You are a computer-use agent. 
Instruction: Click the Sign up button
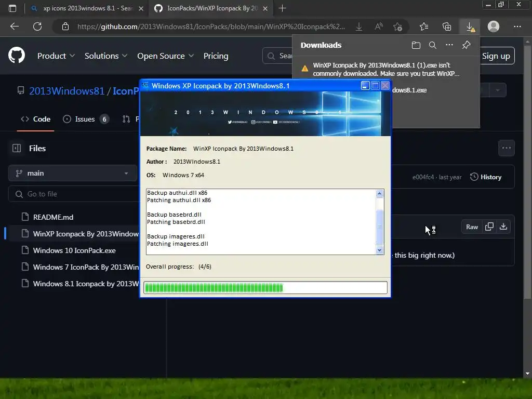coord(496,56)
